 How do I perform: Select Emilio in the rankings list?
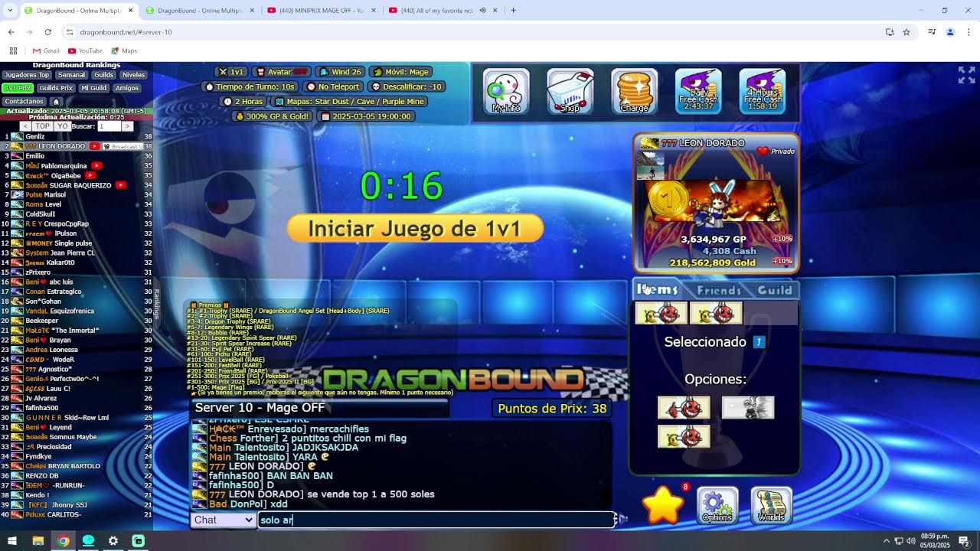77,156
